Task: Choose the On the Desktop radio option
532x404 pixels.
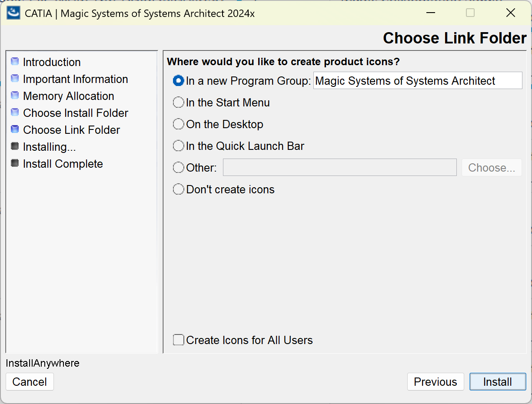Action: [178, 124]
